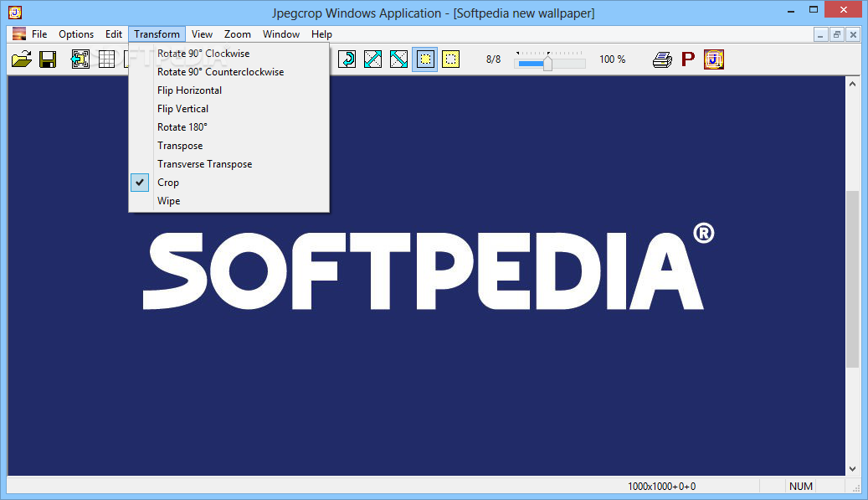The width and height of the screenshot is (868, 500).
Task: Click the rotate 180 arrow icon
Action: pyautogui.click(x=347, y=59)
